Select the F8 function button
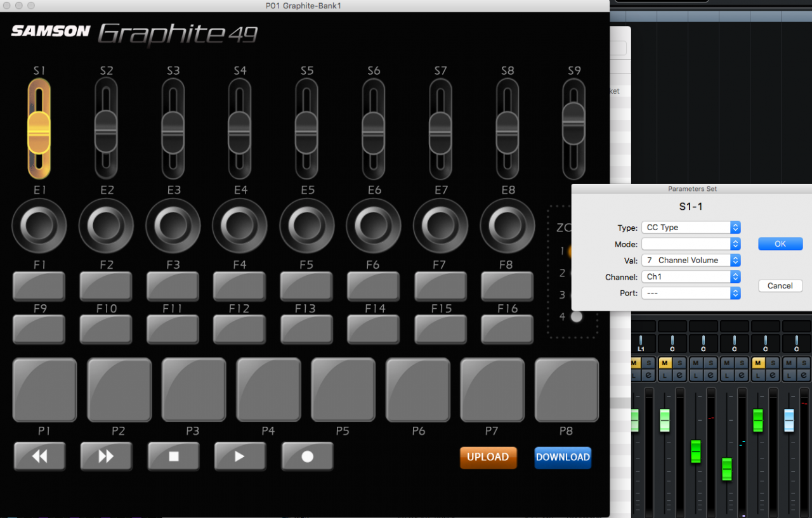The height and width of the screenshot is (518, 812). (x=507, y=286)
